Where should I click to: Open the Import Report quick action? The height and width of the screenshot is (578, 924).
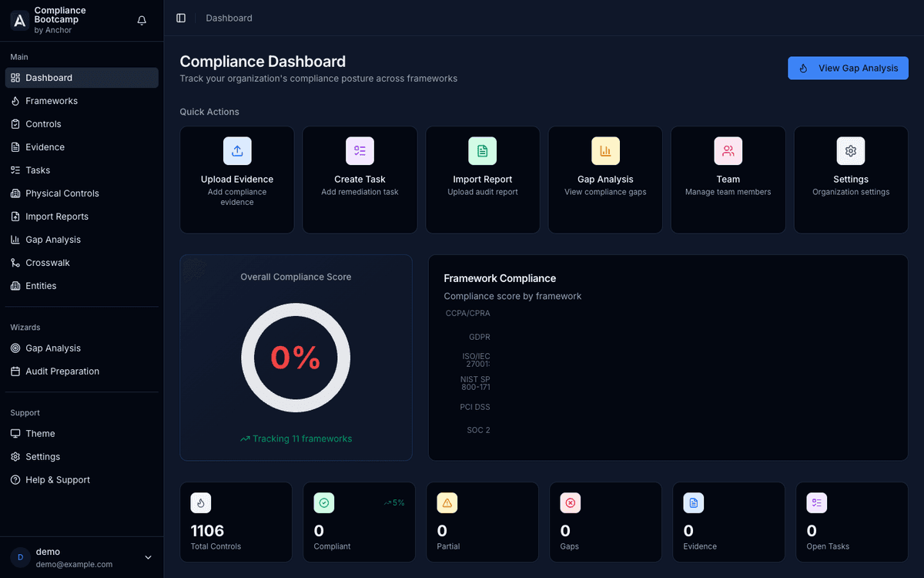click(483, 180)
